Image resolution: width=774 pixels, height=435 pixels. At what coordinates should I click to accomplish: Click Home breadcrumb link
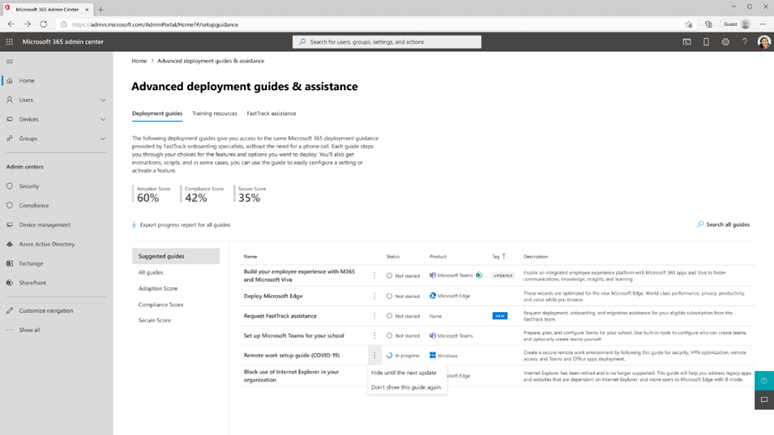[139, 61]
